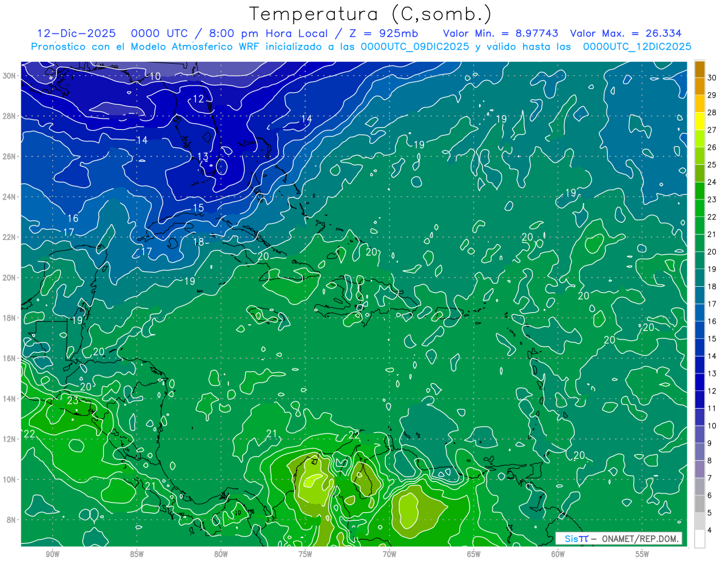
Task: Click the 16N latitude axis label
Action: pos(9,358)
